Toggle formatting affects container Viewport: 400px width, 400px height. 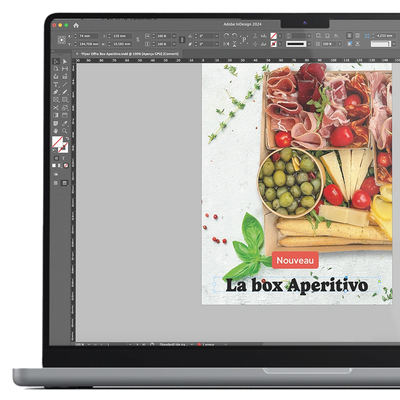pos(56,158)
